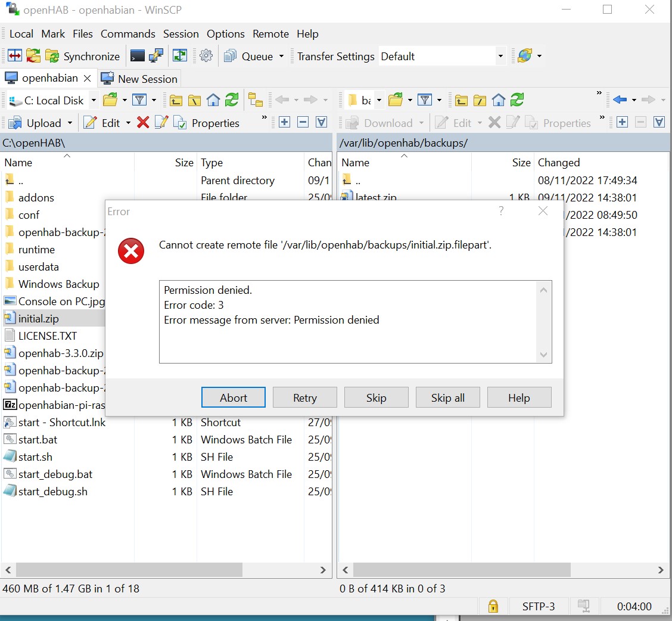Image resolution: width=672 pixels, height=621 pixels.
Task: Click local Edit button
Action: click(102, 123)
